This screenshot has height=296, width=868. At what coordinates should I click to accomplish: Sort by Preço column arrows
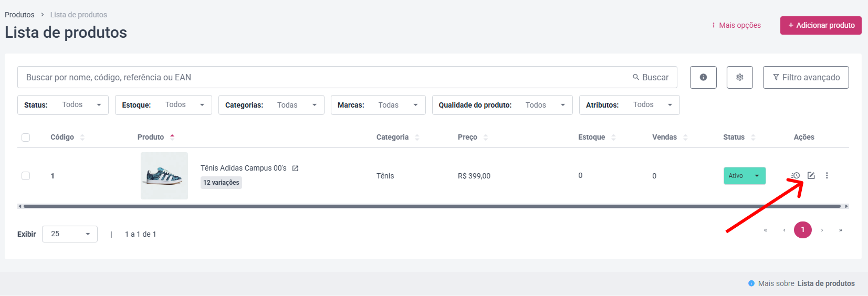click(x=486, y=137)
